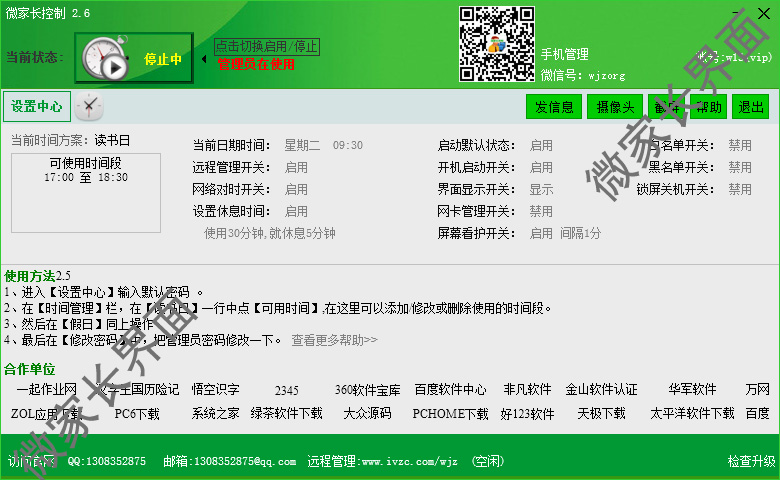The image size is (780, 480).
Task: Click QQ:1308352875 in the footer
Action: (107, 462)
